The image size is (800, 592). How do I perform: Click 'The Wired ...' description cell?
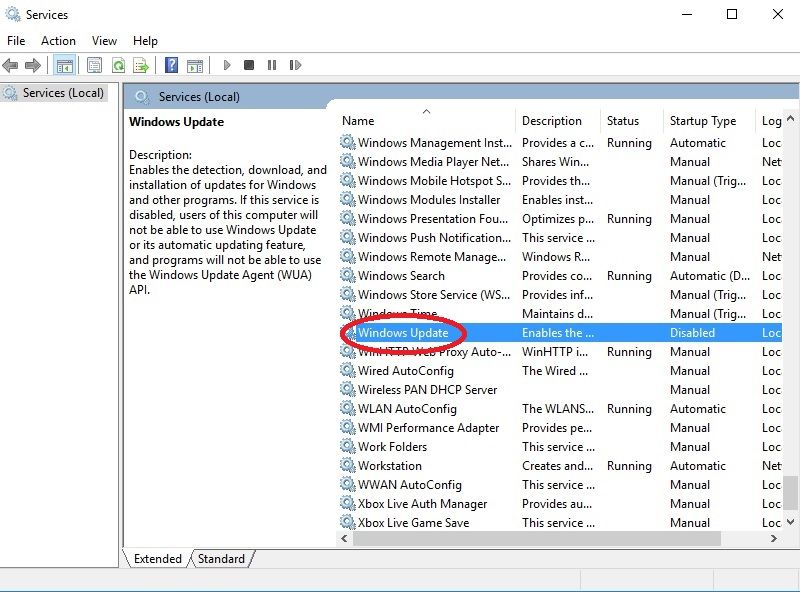coord(555,371)
